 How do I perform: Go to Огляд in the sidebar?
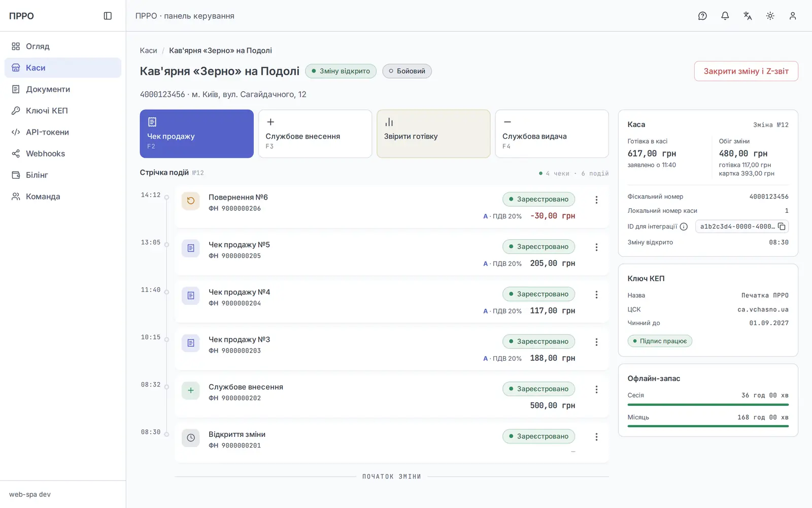point(63,46)
